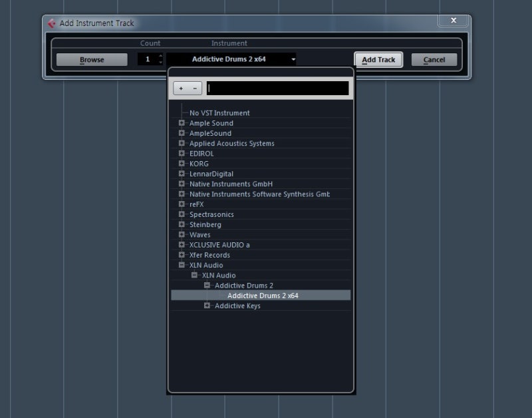Screen dimensions: 532x418
Task: Click the Cubase logo in title bar
Action: pos(52,23)
